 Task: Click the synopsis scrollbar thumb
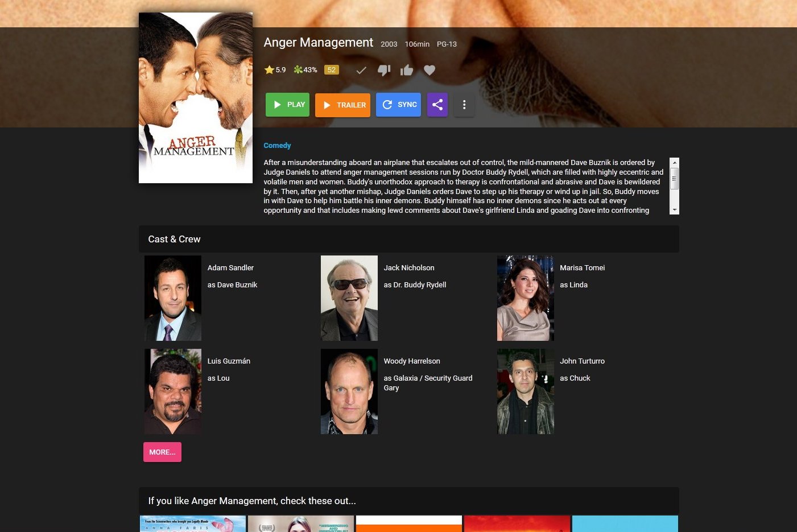coord(675,178)
